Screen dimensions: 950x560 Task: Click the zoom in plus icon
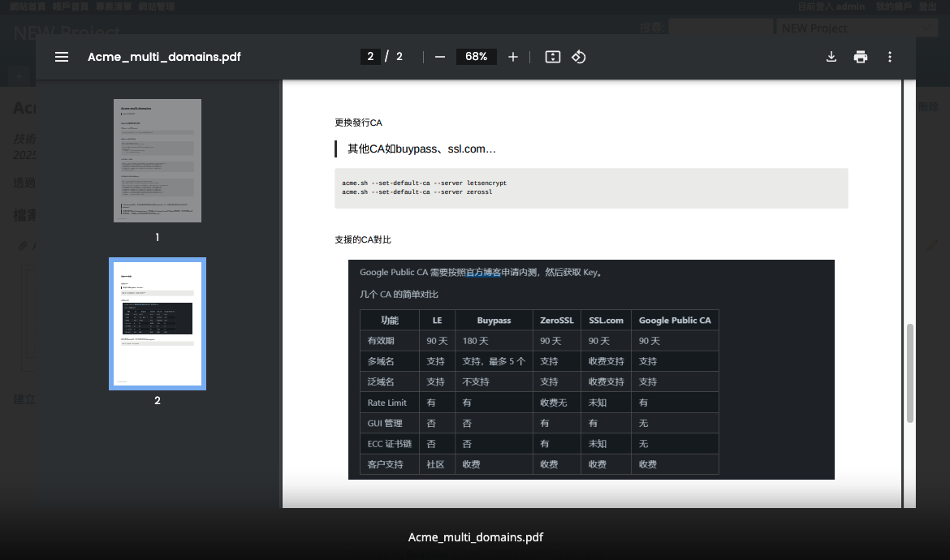click(513, 57)
